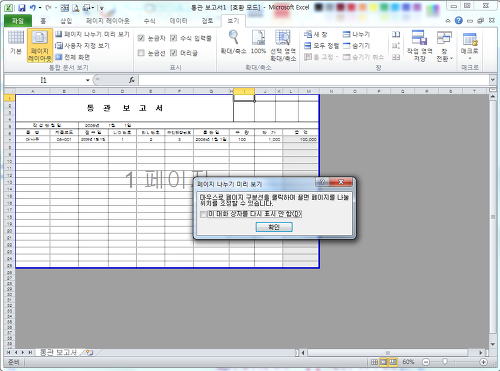Click vertical scrollbar down arrow
This screenshot has width=500, height=371.
(493, 344)
